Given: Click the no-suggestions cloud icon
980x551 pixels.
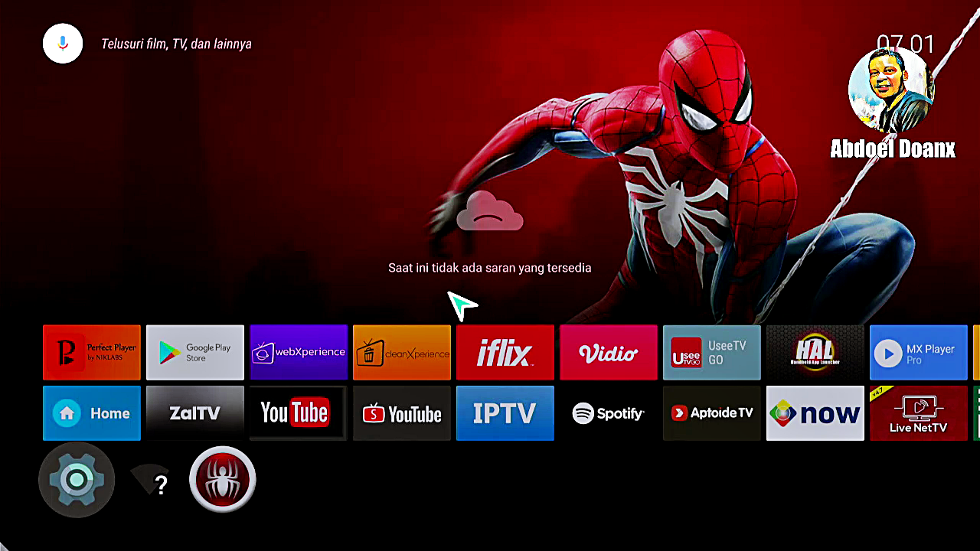Looking at the screenshot, I should [x=490, y=211].
